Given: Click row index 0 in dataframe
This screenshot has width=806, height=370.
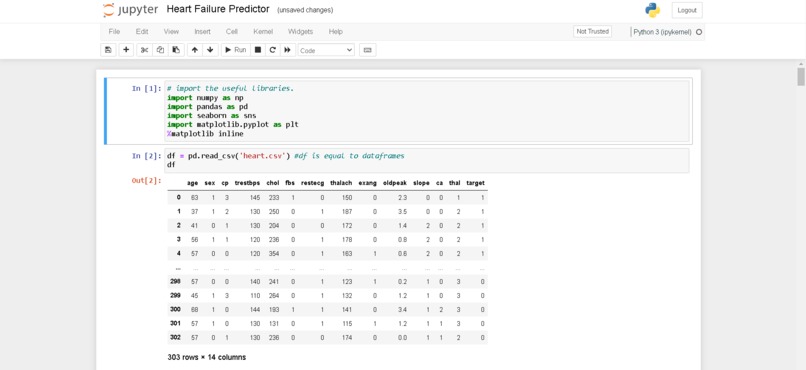Looking at the screenshot, I should [x=179, y=197].
